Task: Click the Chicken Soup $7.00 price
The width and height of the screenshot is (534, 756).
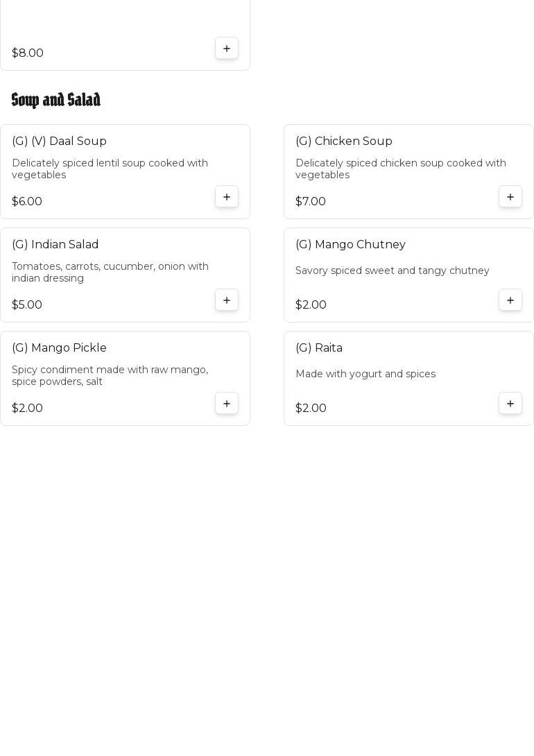Action: [x=311, y=202]
